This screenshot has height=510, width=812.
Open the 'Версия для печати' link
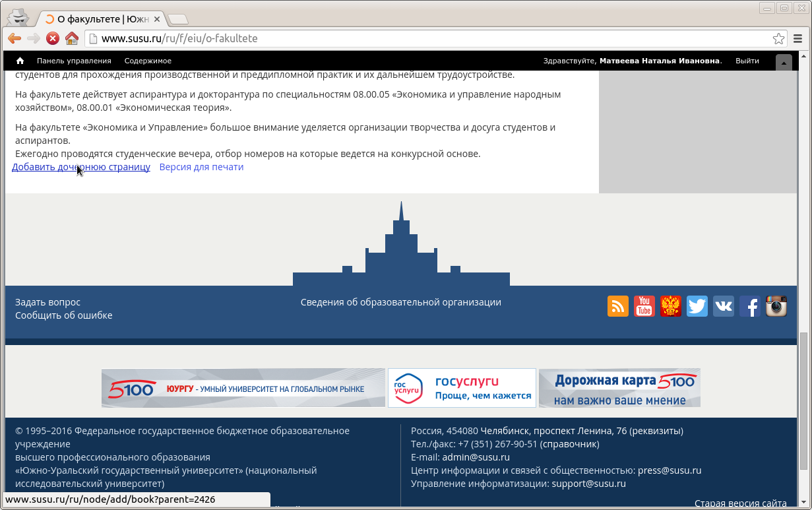tap(201, 167)
